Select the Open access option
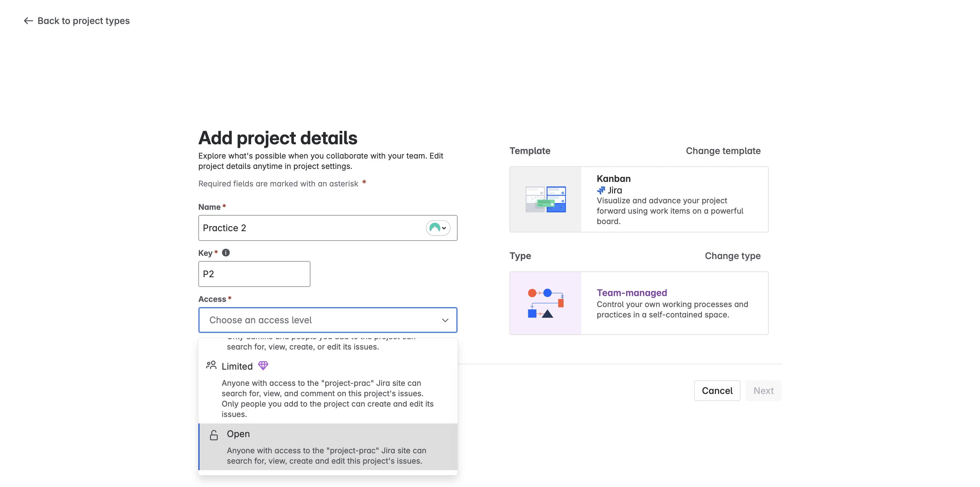The height and width of the screenshot is (487, 980). coord(328,447)
